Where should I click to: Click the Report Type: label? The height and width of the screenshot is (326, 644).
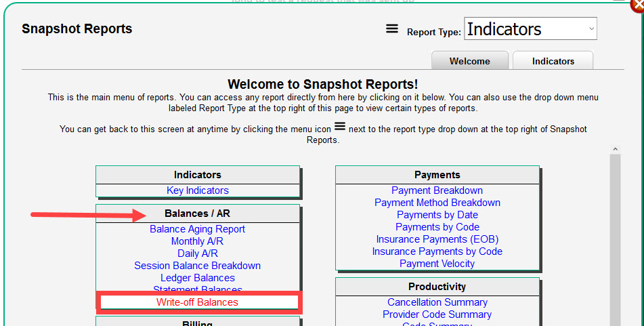[433, 32]
